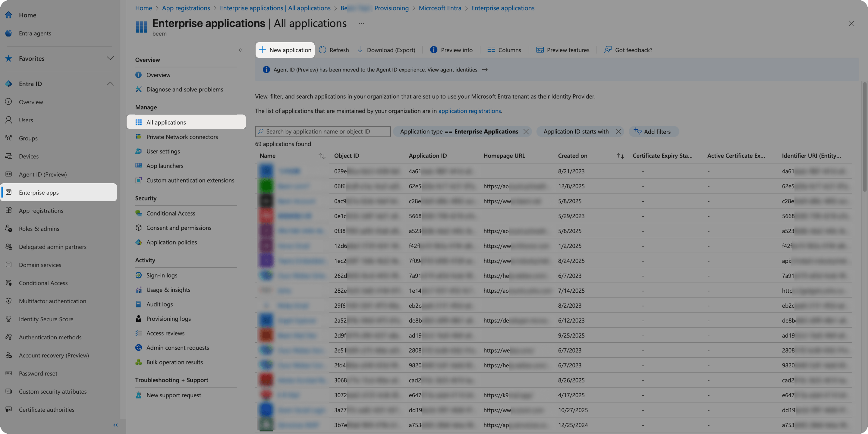Collapse the left navigation with double chevron

coord(115,425)
